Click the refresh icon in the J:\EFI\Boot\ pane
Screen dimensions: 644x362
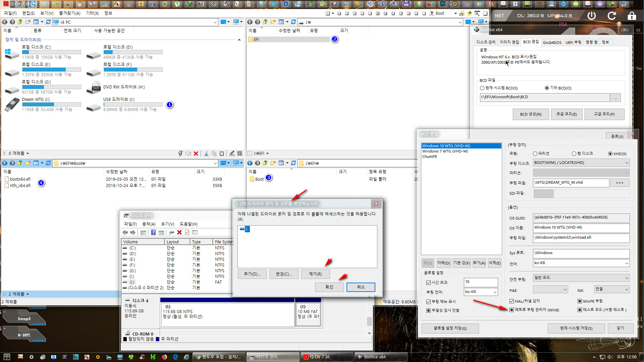click(x=48, y=163)
